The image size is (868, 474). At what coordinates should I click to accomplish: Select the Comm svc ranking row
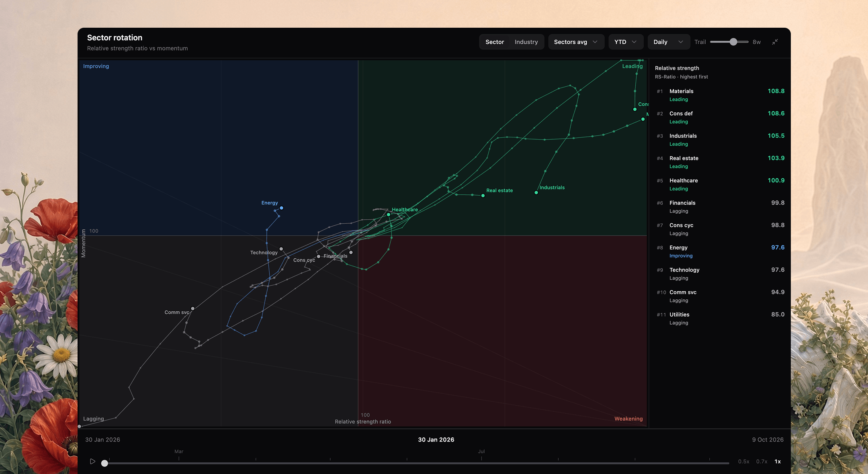click(720, 296)
